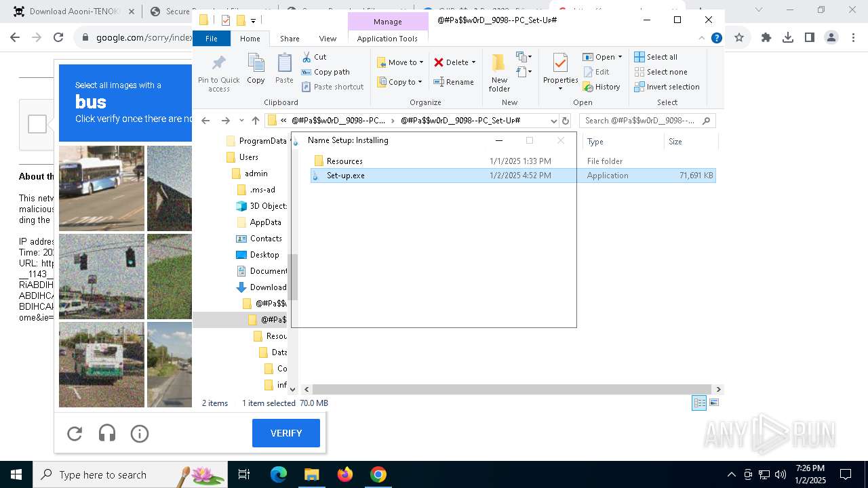Select Set-up.exe file row
The height and width of the screenshot is (488, 868).
[513, 176]
